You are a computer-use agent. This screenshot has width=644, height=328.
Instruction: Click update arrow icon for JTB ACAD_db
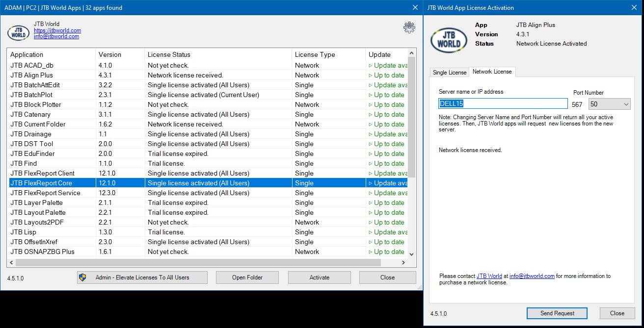371,65
